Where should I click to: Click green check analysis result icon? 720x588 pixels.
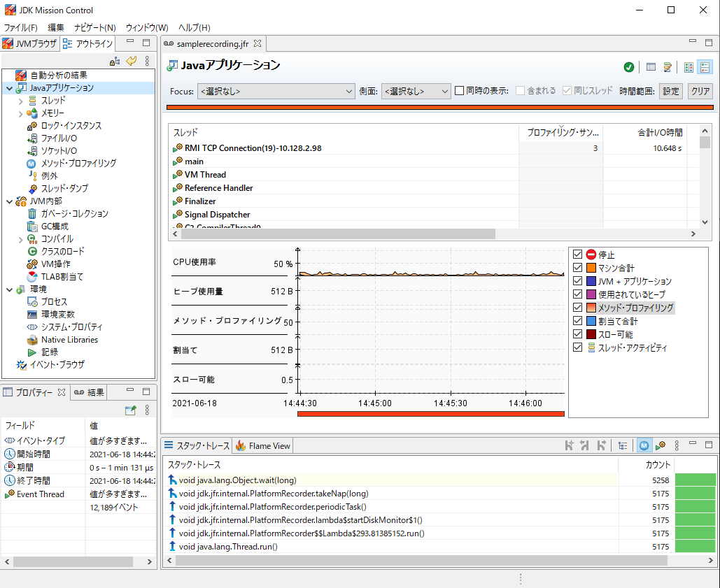click(629, 67)
